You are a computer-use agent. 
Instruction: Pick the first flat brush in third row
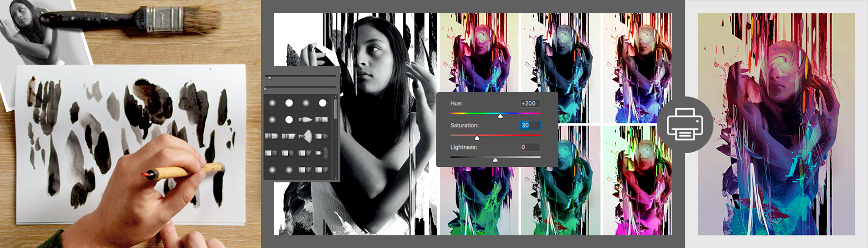tap(272, 136)
